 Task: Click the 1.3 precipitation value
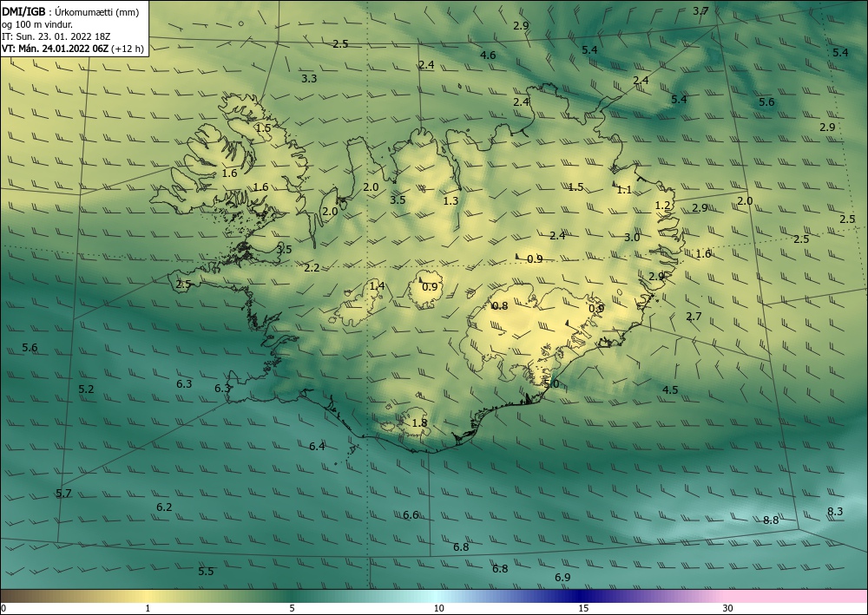pos(451,200)
